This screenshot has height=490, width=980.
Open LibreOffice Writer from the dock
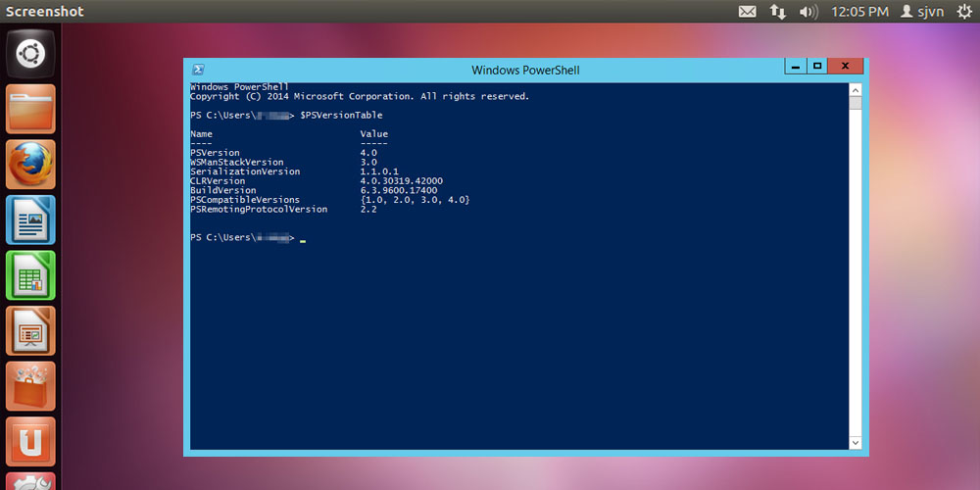[x=30, y=220]
